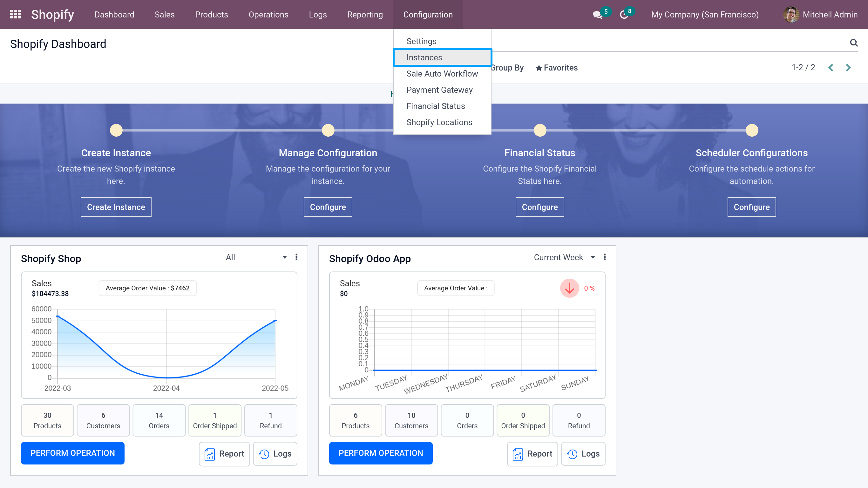Click Configure under Manage Configuration
Viewport: 868px width, 488px height.
click(x=328, y=207)
